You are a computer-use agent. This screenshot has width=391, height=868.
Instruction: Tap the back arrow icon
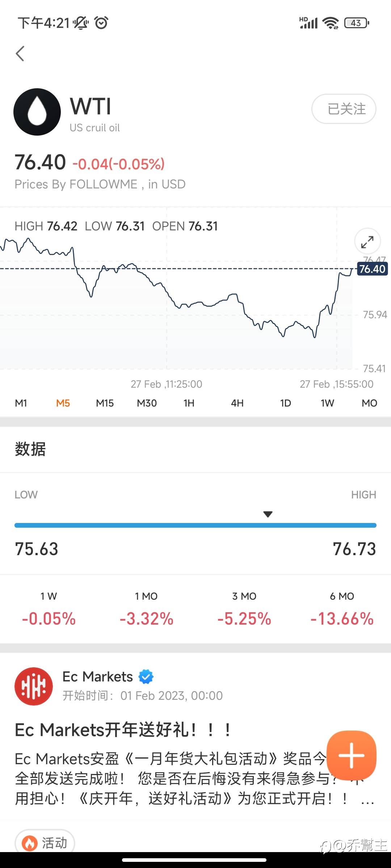point(20,54)
